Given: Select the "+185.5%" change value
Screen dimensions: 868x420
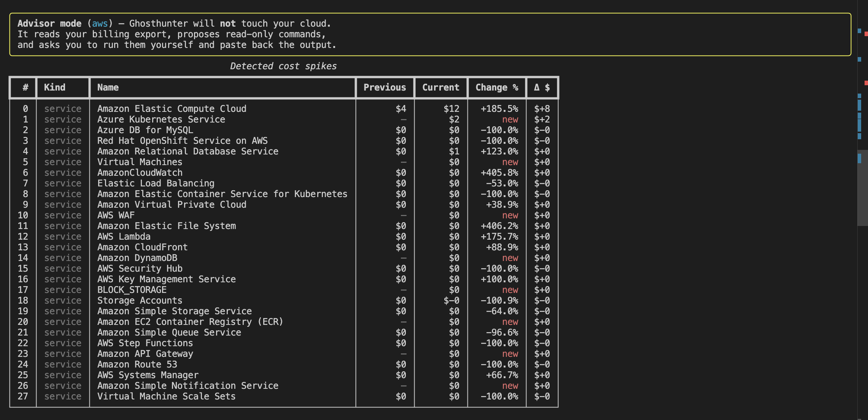Looking at the screenshot, I should (499, 109).
